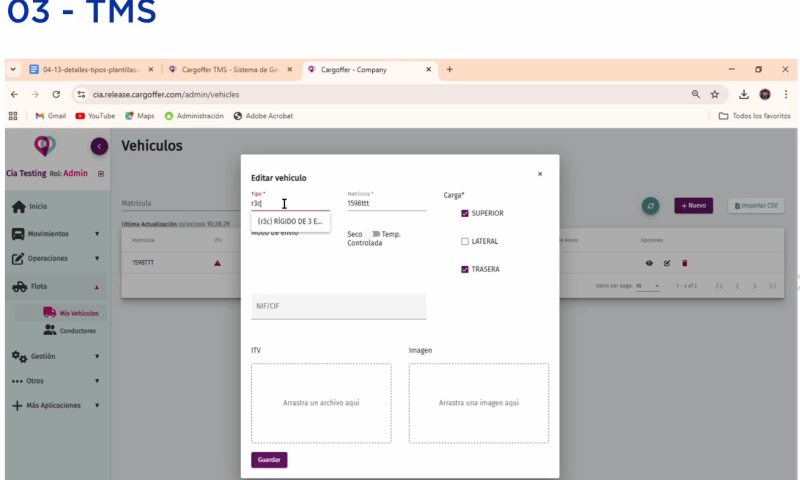The height and width of the screenshot is (480, 800).
Task: Bookmark this page with the star icon
Action: pyautogui.click(x=715, y=94)
